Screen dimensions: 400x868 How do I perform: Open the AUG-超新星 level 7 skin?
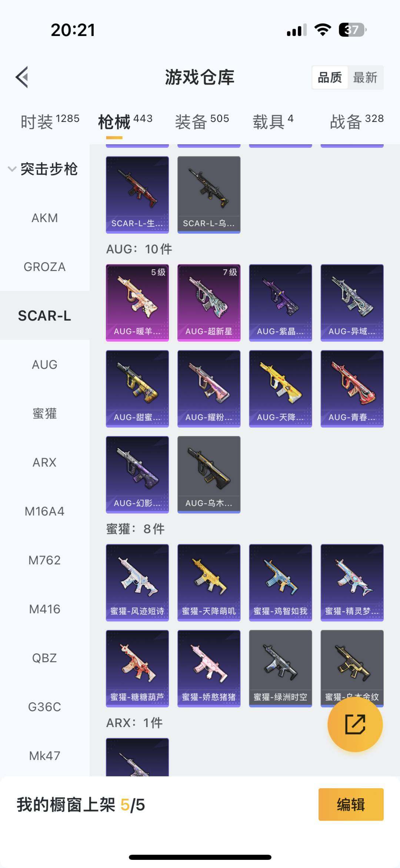(x=209, y=303)
